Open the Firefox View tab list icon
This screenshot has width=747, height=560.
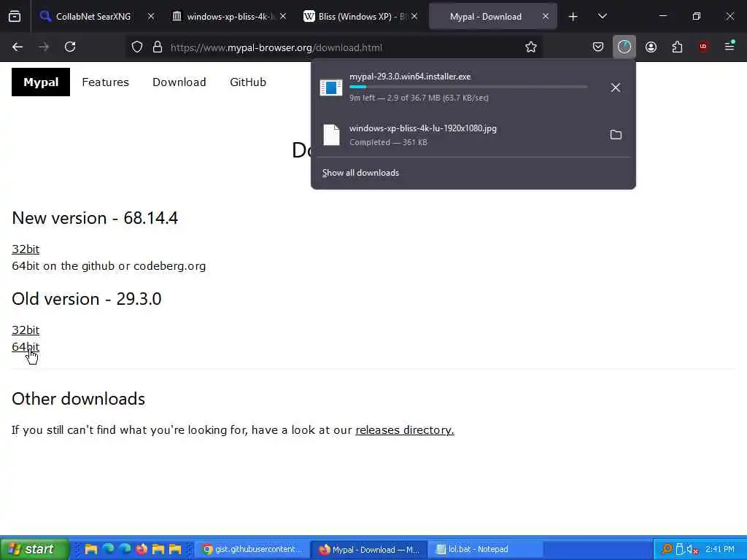pos(15,17)
